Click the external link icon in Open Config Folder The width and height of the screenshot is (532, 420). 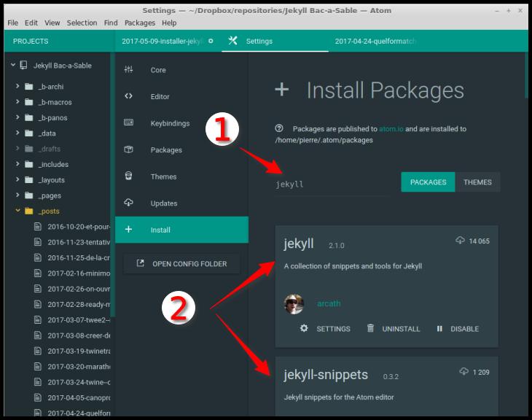click(141, 263)
